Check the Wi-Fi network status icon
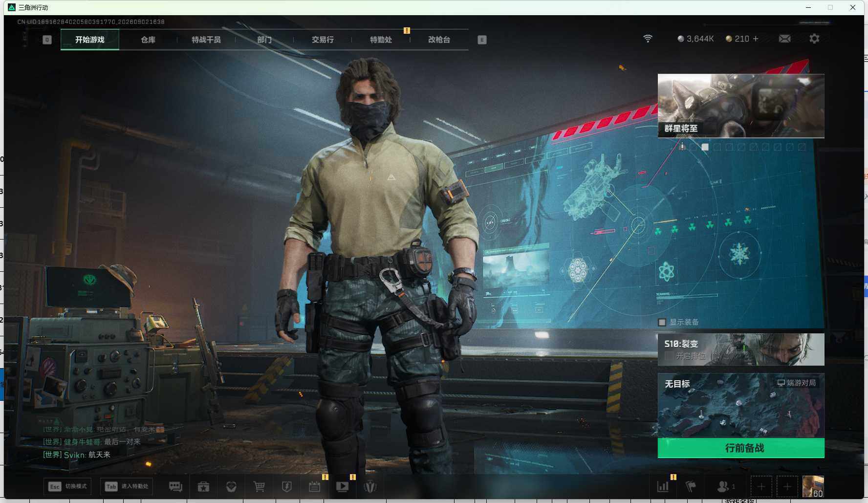 648,39
